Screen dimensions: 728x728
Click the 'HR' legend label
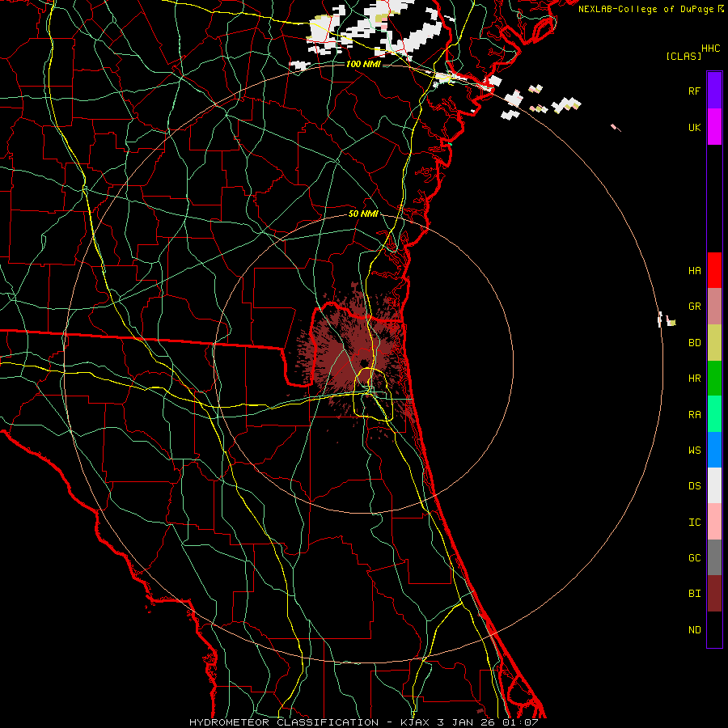coord(694,379)
